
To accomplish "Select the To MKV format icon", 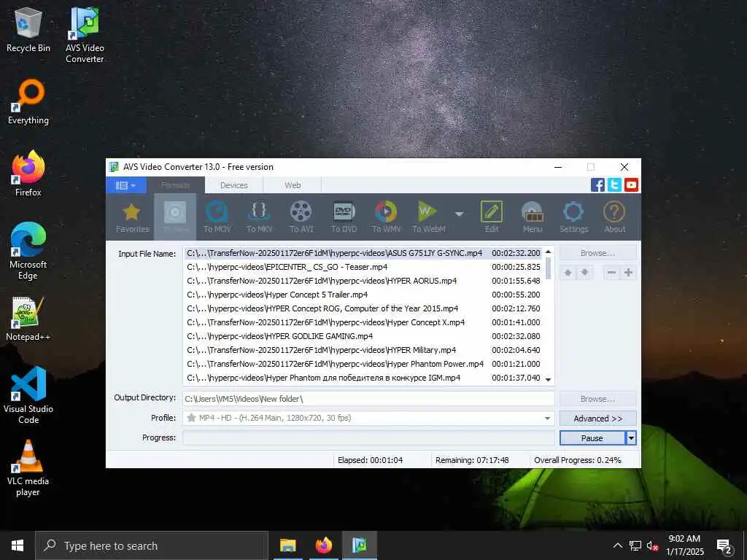I will [x=259, y=217].
